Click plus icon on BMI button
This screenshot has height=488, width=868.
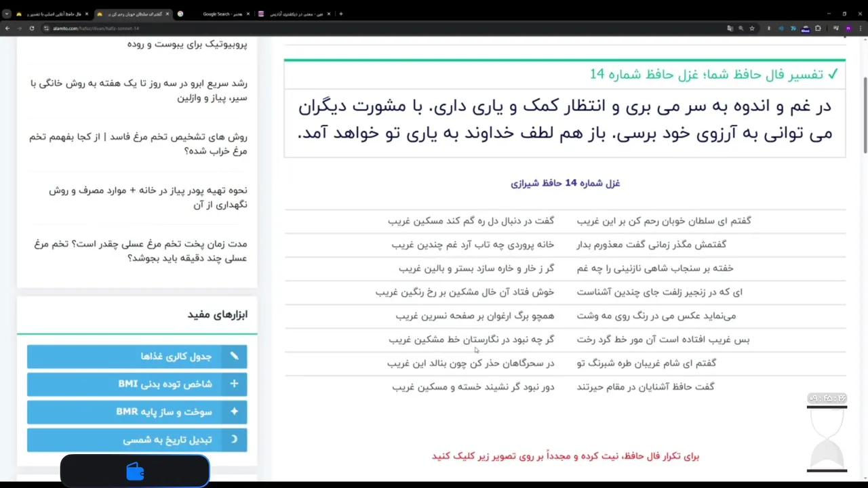tap(234, 384)
